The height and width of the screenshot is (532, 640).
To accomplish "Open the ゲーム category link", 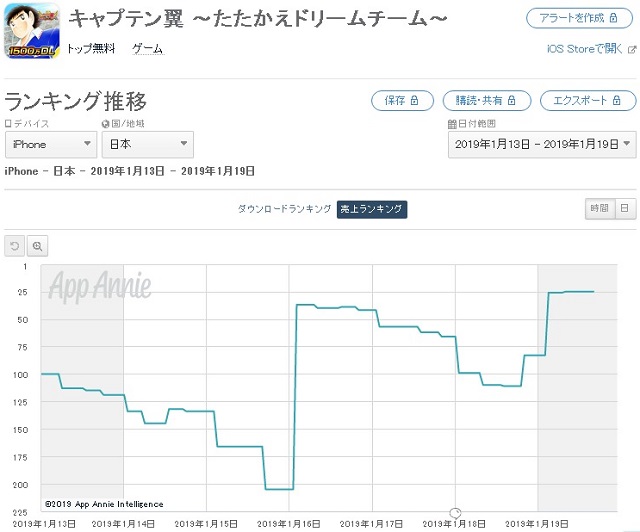I will [x=148, y=49].
